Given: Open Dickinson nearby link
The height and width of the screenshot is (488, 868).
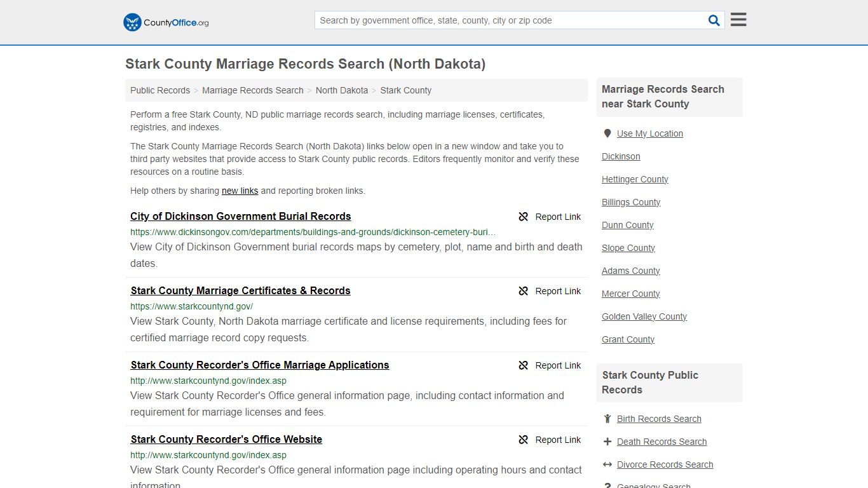Looking at the screenshot, I should [621, 156].
